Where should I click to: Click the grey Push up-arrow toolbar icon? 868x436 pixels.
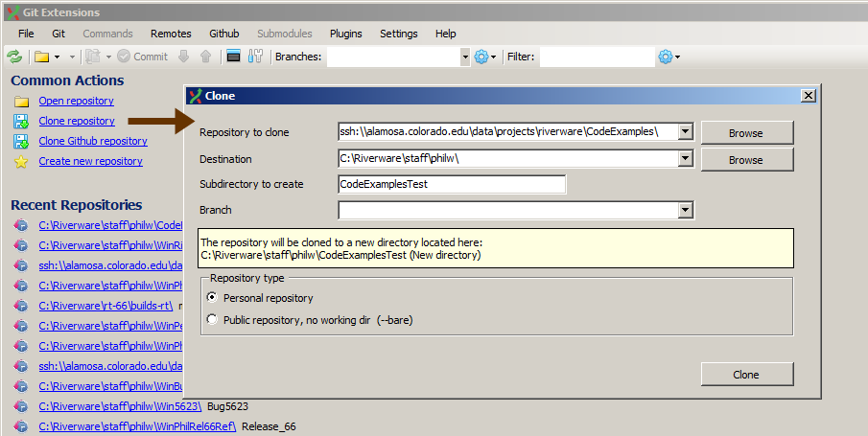[x=205, y=57]
